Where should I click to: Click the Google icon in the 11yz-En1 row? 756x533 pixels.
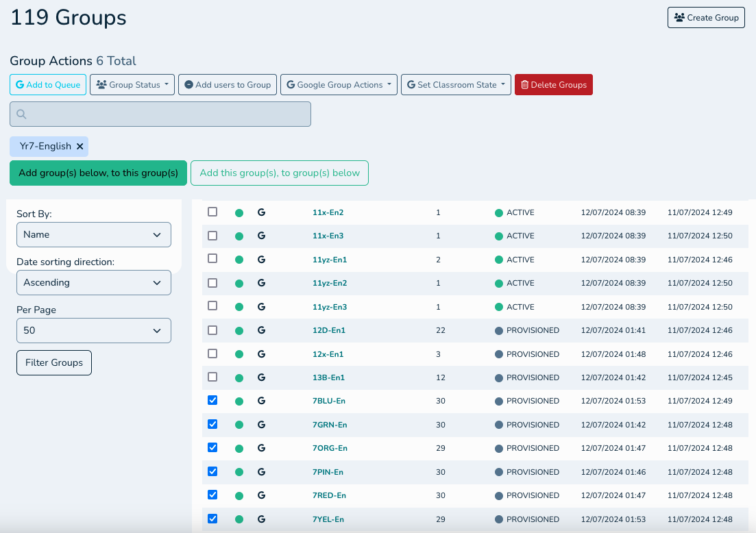pyautogui.click(x=261, y=260)
